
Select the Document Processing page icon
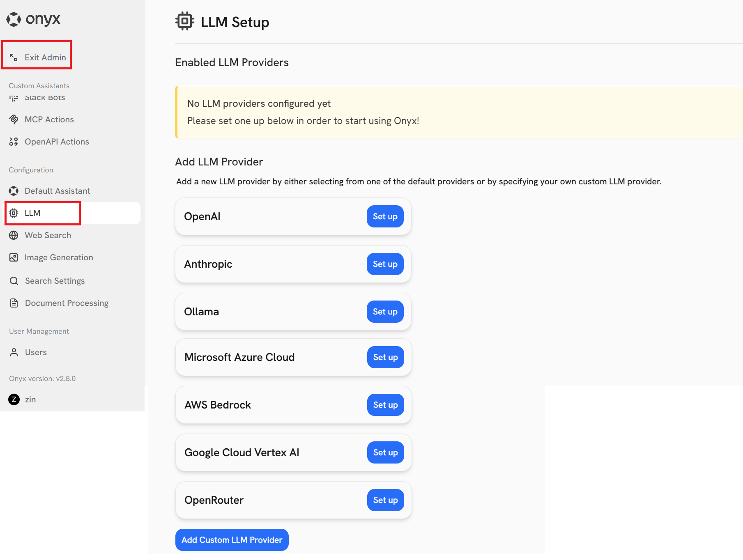click(x=14, y=303)
